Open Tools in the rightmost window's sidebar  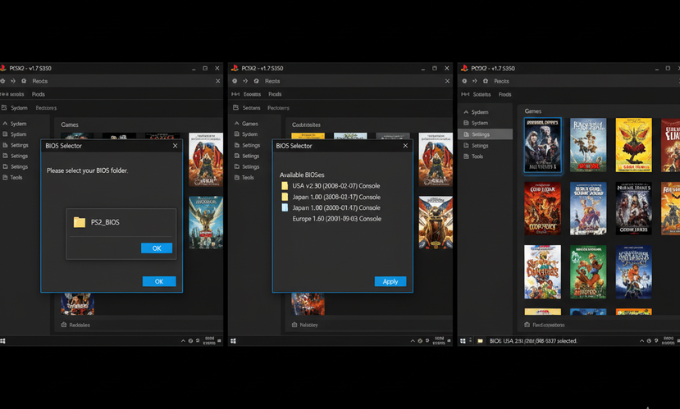477,156
